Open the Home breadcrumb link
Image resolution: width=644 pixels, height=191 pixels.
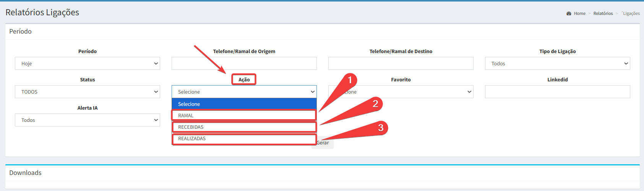(579, 13)
